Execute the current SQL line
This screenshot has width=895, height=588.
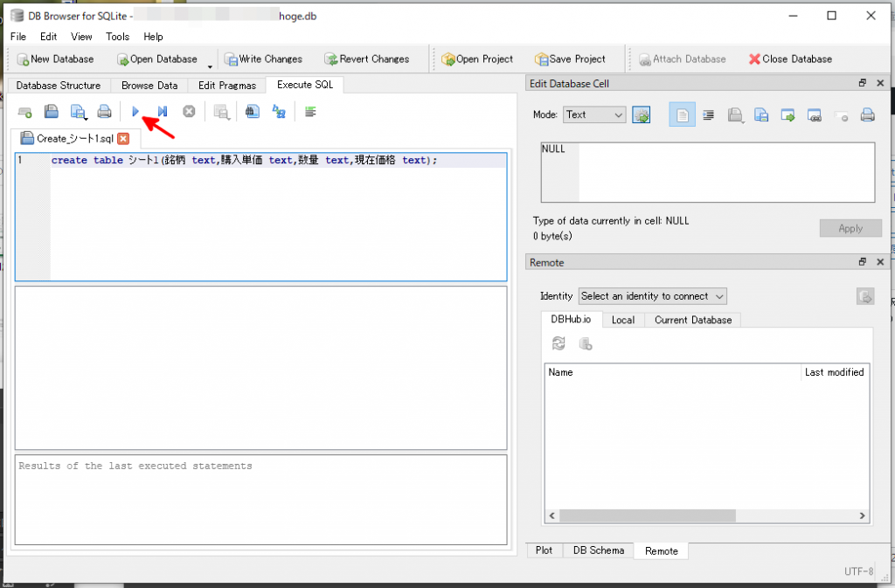(161, 111)
